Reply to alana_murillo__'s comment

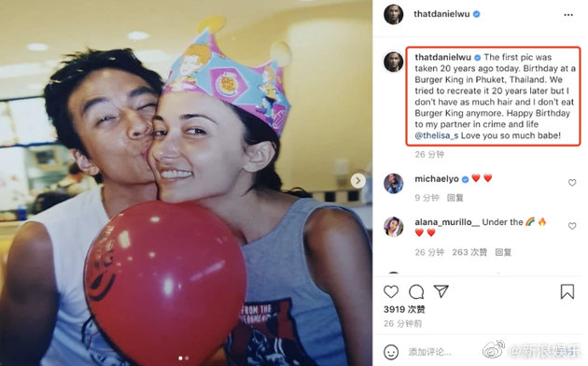pyautogui.click(x=503, y=252)
